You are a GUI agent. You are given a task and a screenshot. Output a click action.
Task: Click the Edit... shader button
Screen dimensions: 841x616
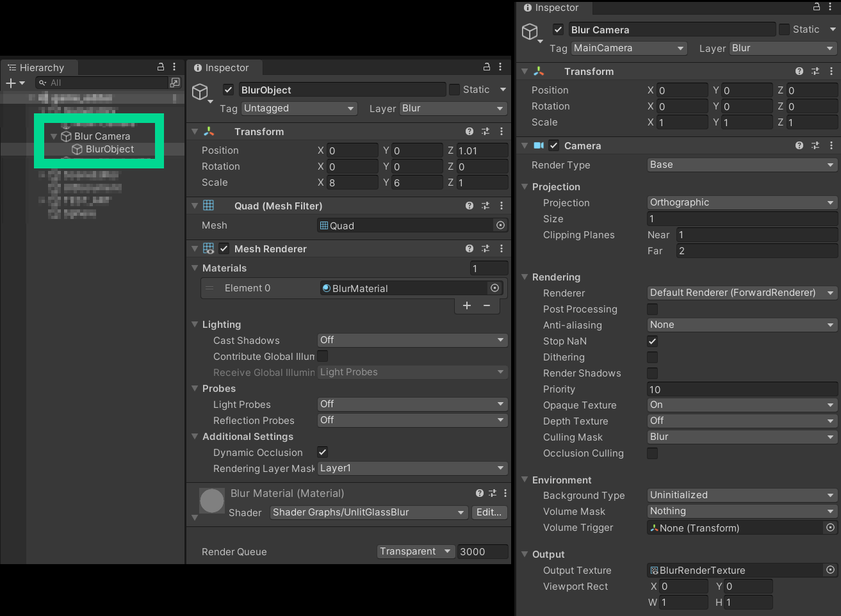(489, 512)
